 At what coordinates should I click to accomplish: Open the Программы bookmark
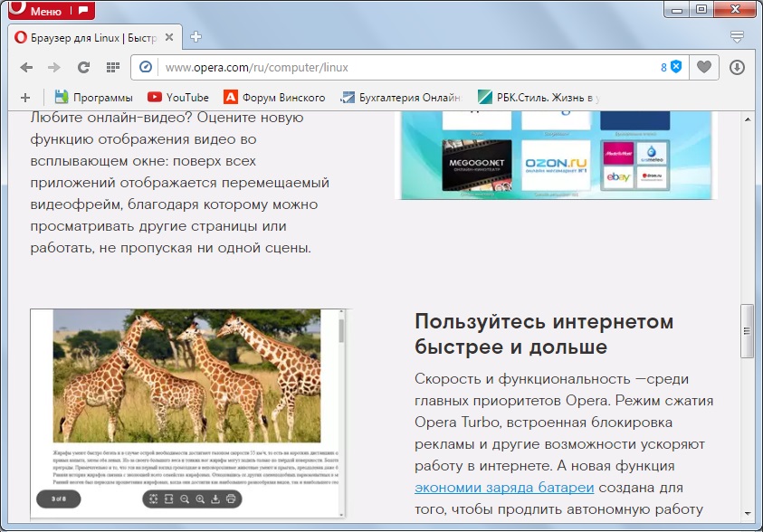[x=93, y=97]
